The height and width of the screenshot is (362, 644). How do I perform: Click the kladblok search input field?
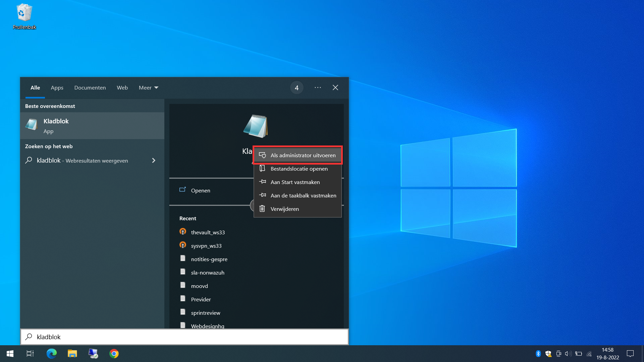pyautogui.click(x=184, y=337)
